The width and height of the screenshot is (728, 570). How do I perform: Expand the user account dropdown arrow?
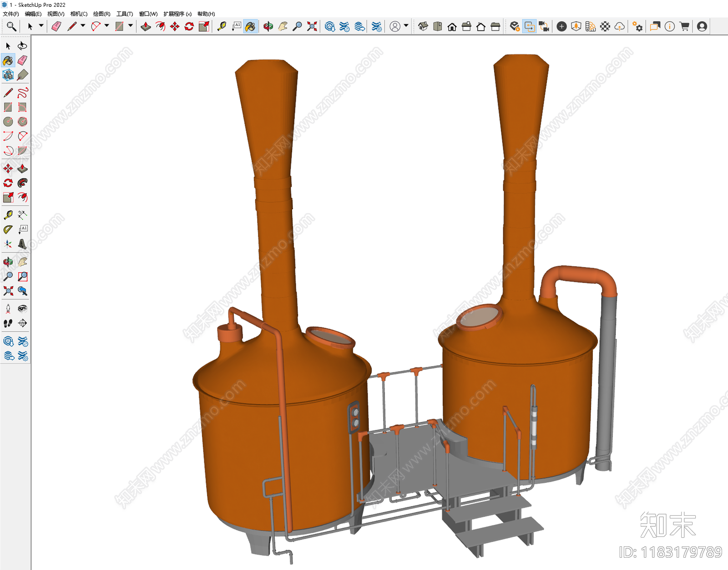tap(406, 26)
